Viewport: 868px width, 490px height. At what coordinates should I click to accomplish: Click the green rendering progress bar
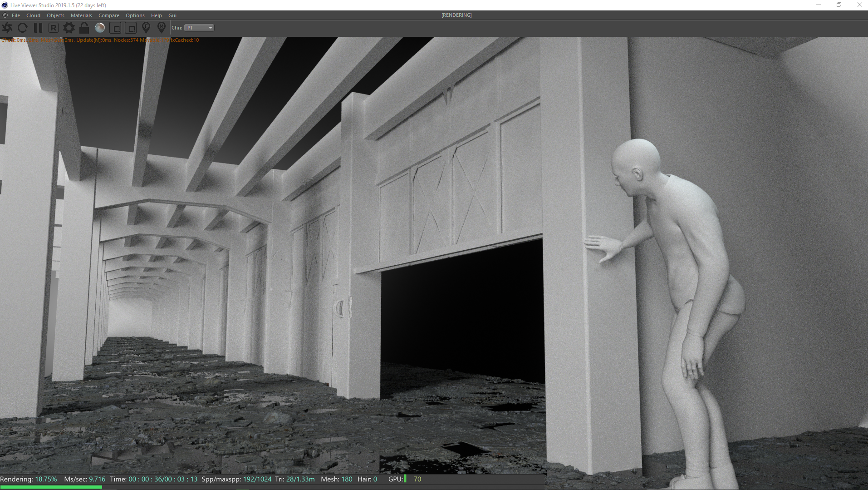coord(51,487)
